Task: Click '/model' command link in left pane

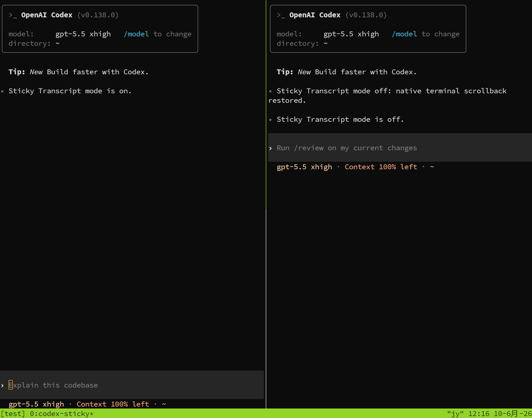Action: (x=136, y=34)
